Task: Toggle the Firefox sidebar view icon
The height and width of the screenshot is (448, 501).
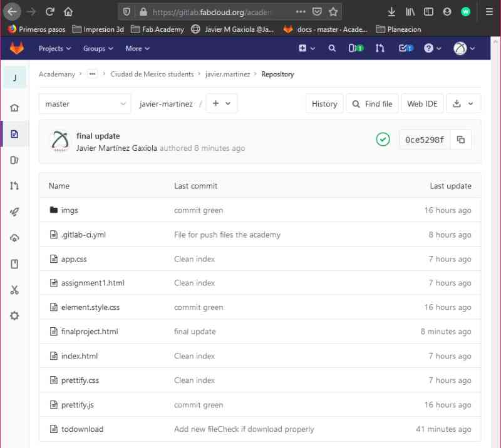Action: pyautogui.click(x=428, y=12)
